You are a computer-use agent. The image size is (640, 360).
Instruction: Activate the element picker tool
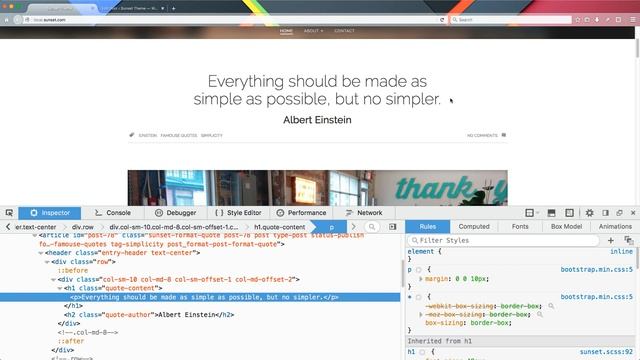pos(9,213)
